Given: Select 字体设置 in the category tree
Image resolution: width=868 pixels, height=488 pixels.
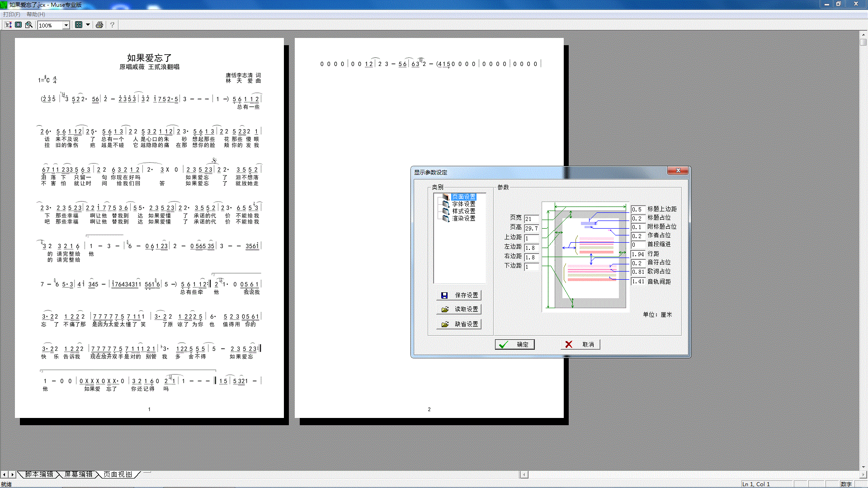Looking at the screenshot, I should coord(463,204).
